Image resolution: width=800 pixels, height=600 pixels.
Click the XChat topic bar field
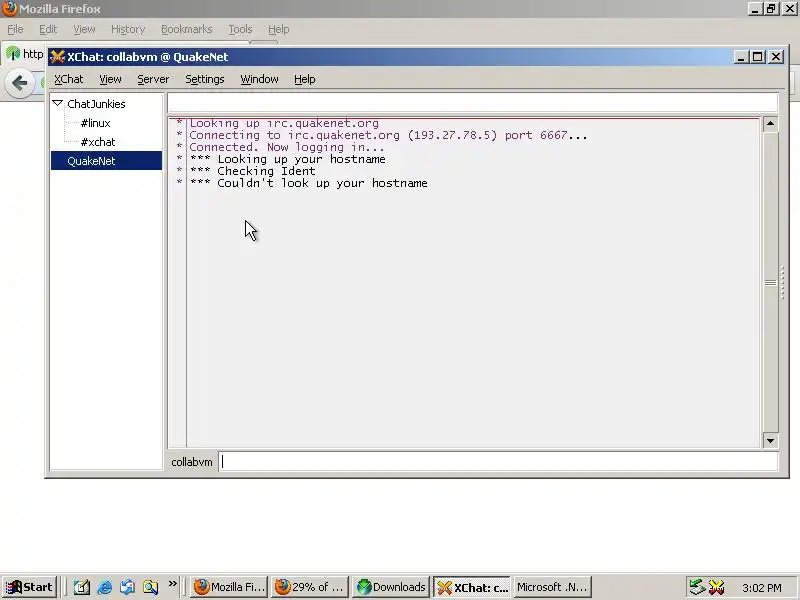(472, 103)
